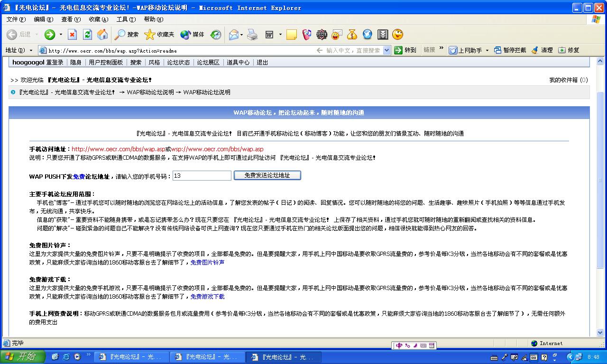Open Favorites (收藏夹) star button
This screenshot has width=607, height=364.
point(159,35)
